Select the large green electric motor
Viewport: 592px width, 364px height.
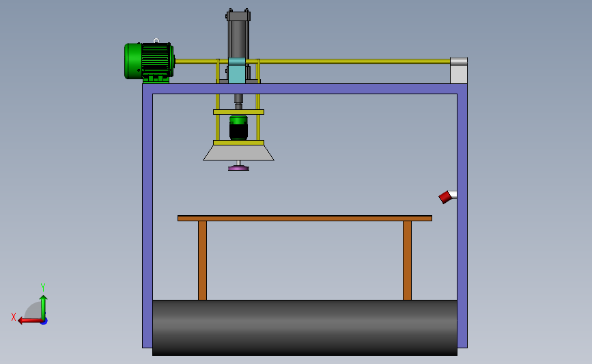click(x=149, y=61)
